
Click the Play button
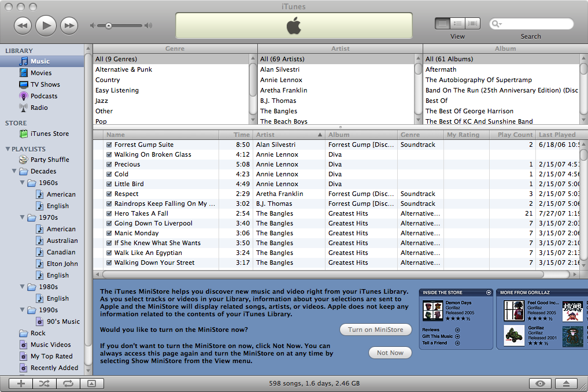click(x=46, y=25)
